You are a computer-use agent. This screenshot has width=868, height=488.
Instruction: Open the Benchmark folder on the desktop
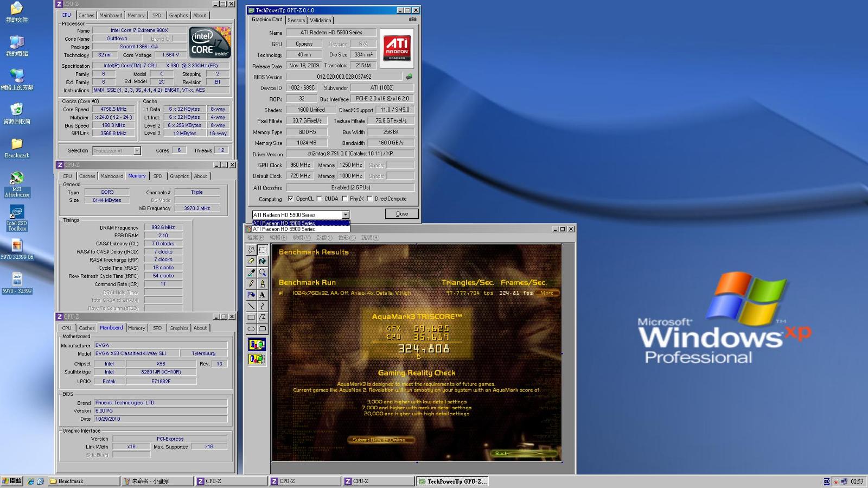(x=17, y=148)
